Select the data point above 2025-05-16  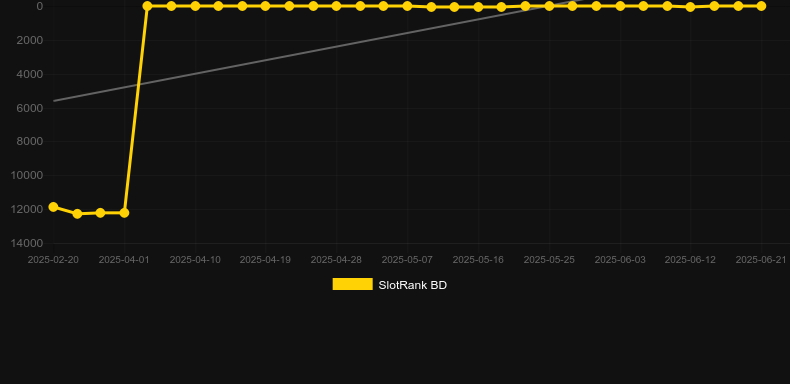click(x=478, y=7)
